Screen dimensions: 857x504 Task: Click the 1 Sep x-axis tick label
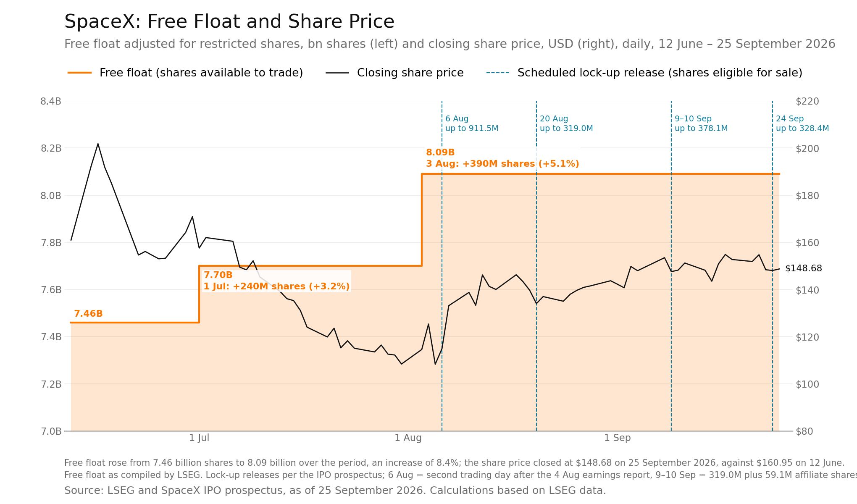pos(618,438)
